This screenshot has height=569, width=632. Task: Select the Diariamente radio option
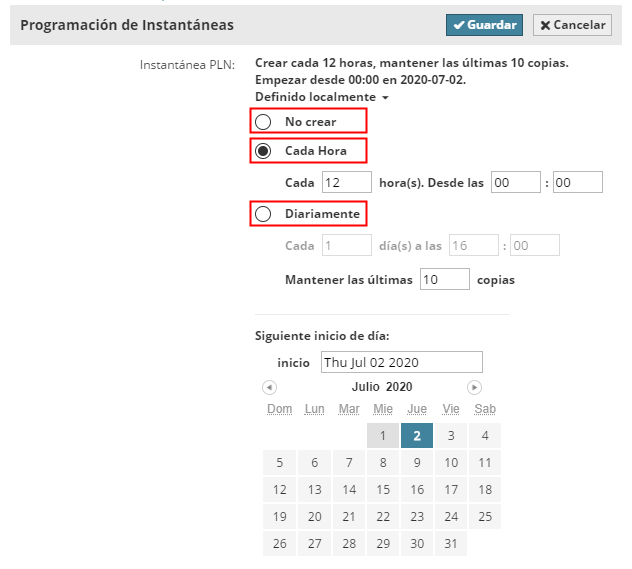pyautogui.click(x=263, y=213)
